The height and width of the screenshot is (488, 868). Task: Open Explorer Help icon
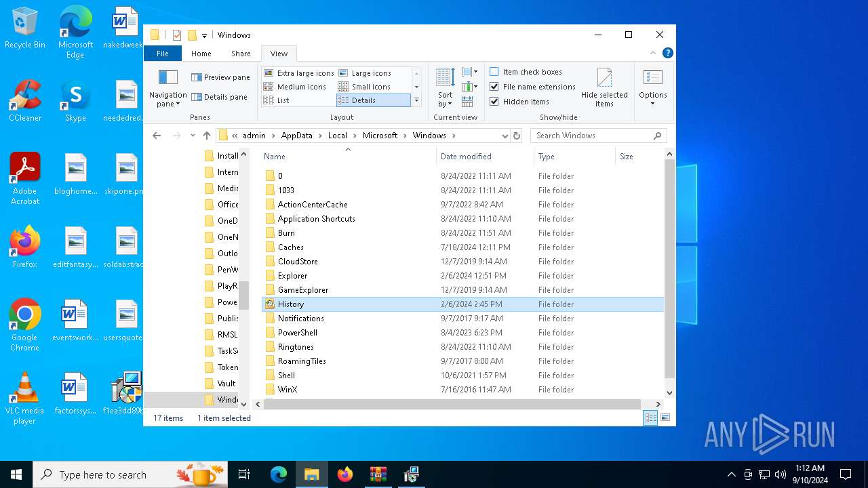[x=668, y=53]
